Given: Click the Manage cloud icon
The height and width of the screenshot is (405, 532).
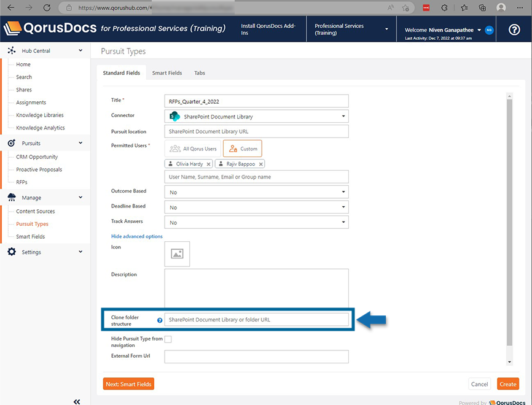Looking at the screenshot, I should 12,197.
